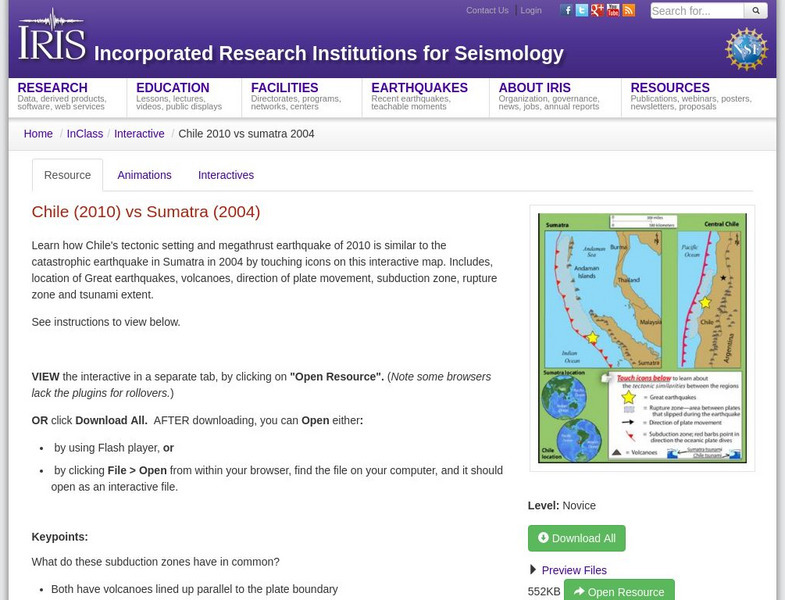Click the Chile vs Sumatra map thumbnail
Viewport: 785px width, 600px height.
tap(642, 338)
